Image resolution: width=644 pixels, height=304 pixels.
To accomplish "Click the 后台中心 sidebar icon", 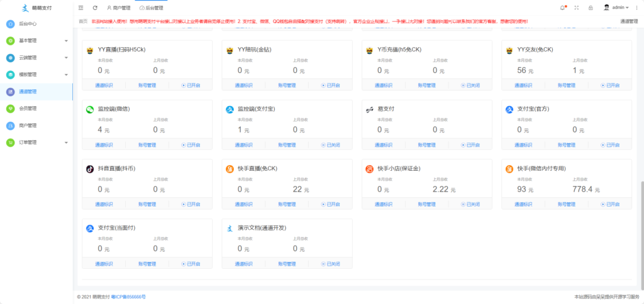I will click(x=11, y=24).
